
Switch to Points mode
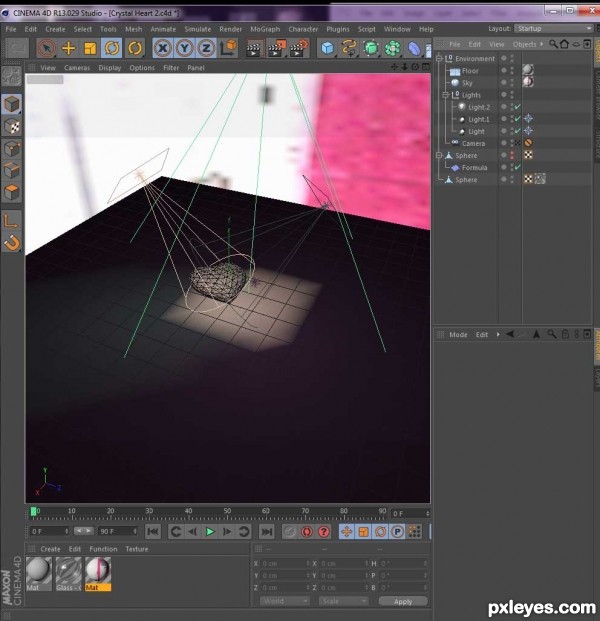12,149
